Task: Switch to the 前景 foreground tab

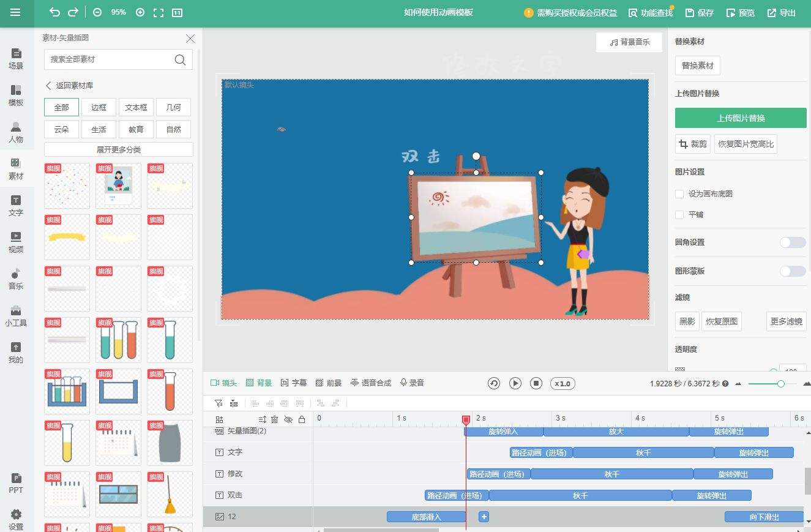Action: (x=329, y=383)
